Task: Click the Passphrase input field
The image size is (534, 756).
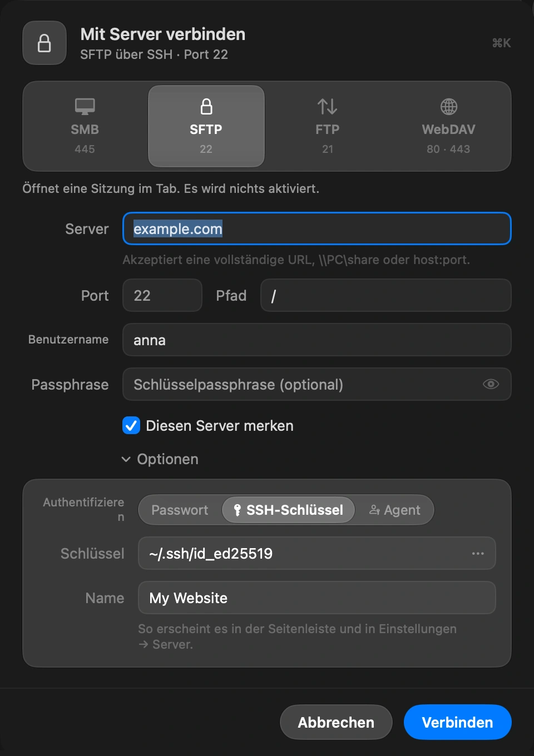Action: click(x=317, y=384)
